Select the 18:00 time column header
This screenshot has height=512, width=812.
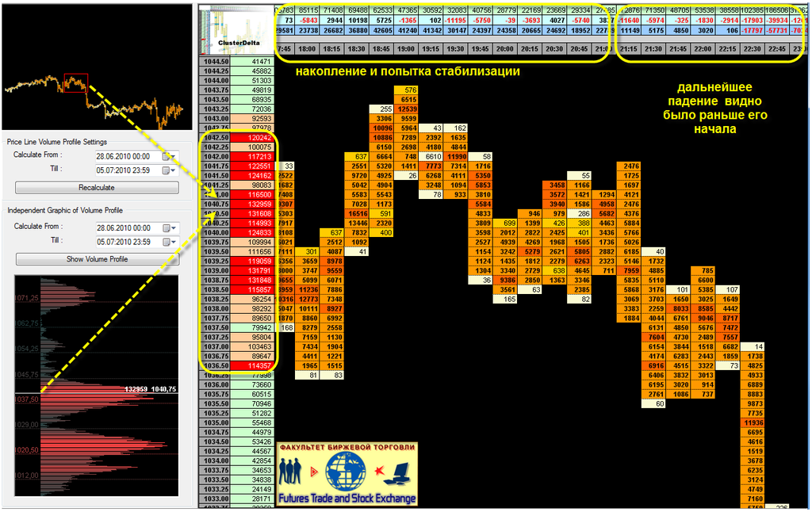click(x=307, y=49)
